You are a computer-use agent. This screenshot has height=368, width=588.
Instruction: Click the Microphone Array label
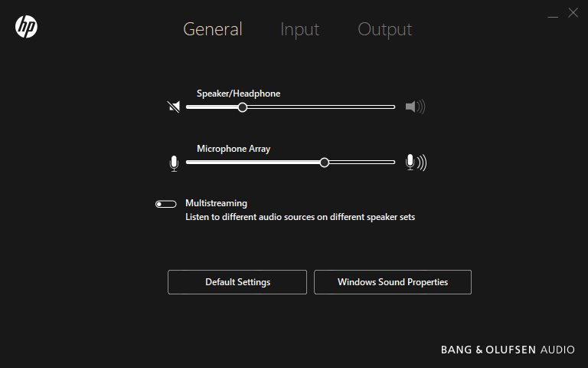(x=234, y=149)
